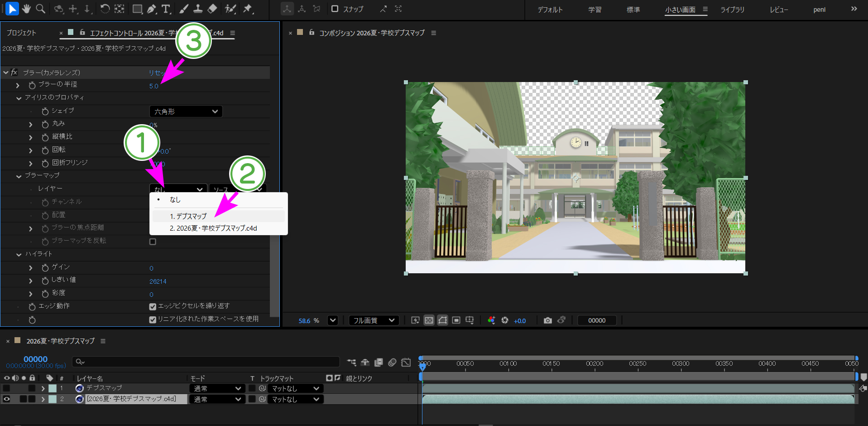Collapse the アイリスのプロパティ group
The height and width of the screenshot is (426, 868).
(19, 98)
